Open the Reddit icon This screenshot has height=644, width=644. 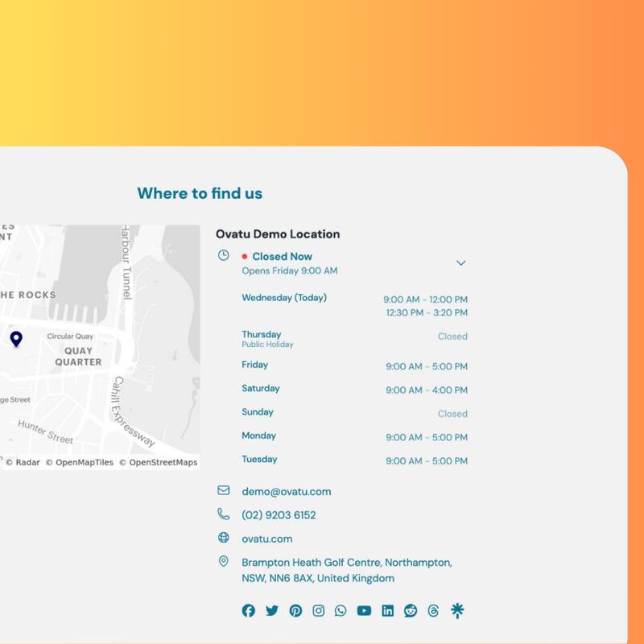click(x=411, y=610)
